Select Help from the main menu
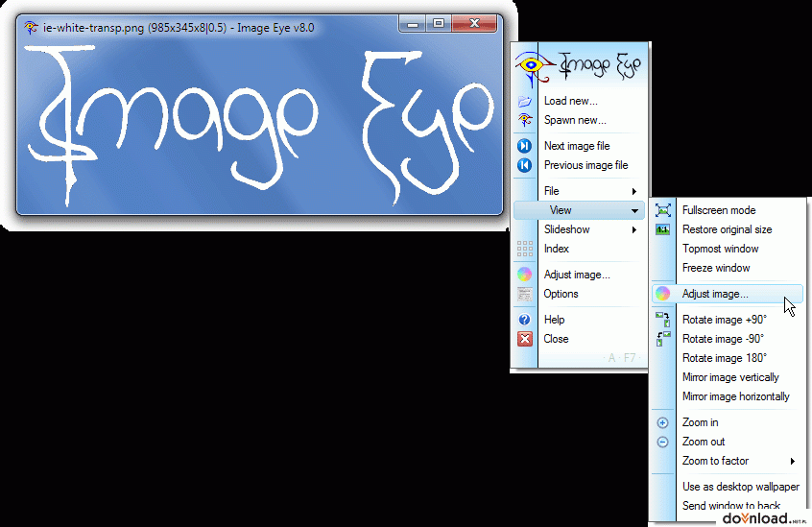Image resolution: width=812 pixels, height=527 pixels. tap(579, 320)
